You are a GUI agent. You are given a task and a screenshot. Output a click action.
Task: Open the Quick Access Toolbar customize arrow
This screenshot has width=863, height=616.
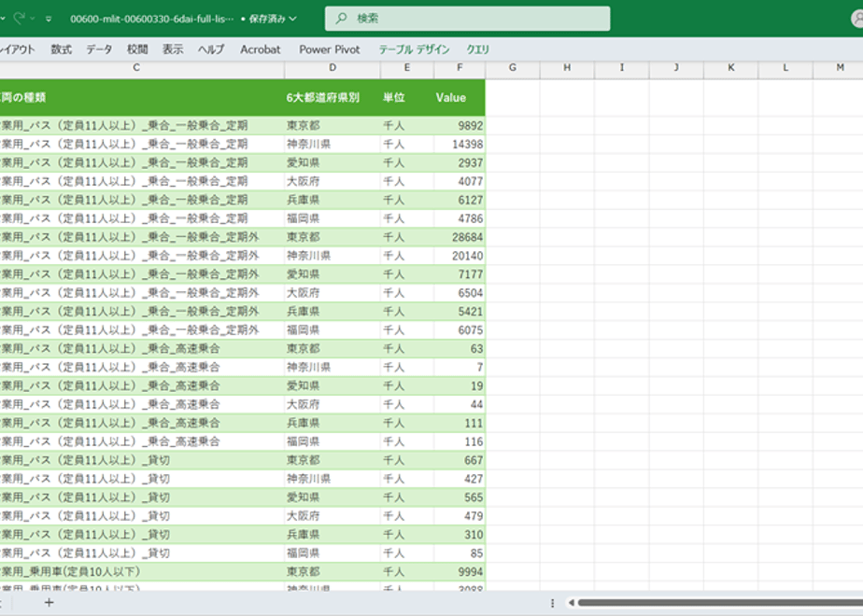click(x=49, y=20)
